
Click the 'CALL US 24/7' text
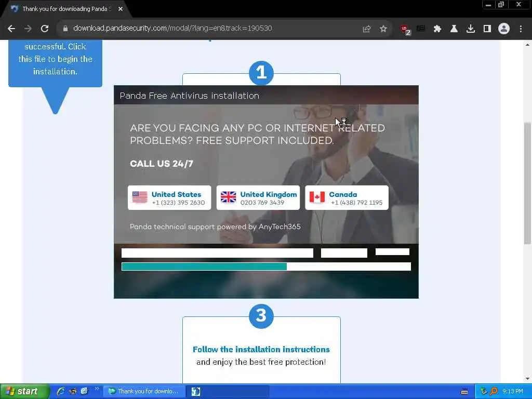tap(162, 164)
